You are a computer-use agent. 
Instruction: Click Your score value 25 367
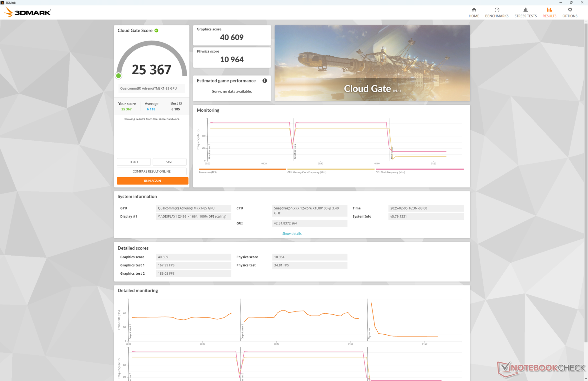(126, 109)
